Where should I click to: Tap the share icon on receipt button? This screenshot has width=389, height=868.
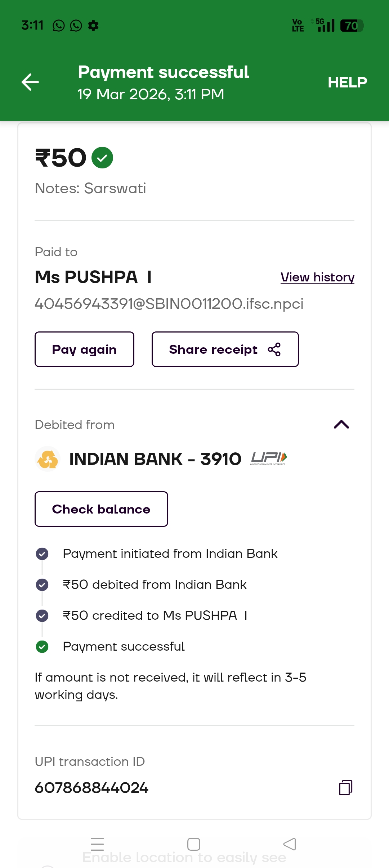click(x=274, y=349)
